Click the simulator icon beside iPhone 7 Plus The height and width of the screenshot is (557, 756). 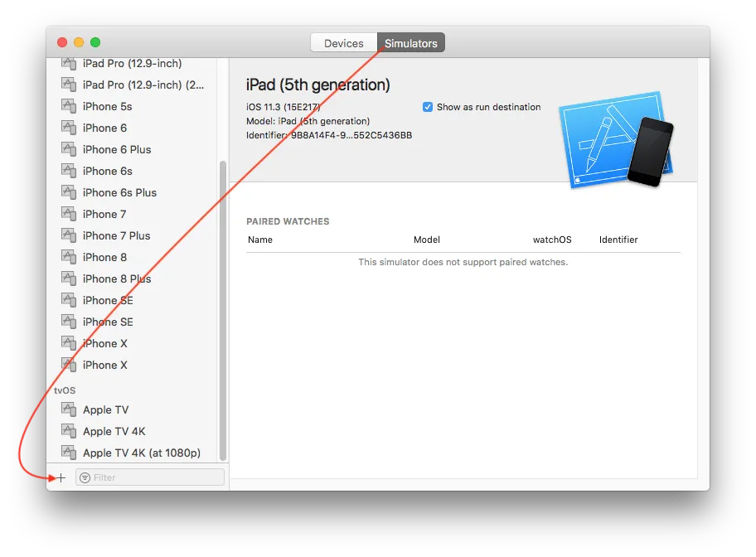coord(69,235)
